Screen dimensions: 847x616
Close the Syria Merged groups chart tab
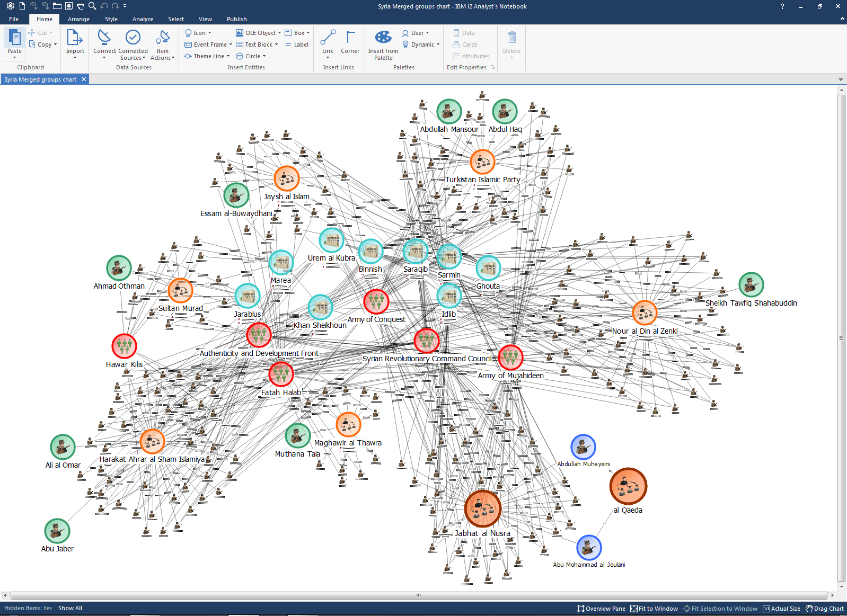click(x=83, y=79)
